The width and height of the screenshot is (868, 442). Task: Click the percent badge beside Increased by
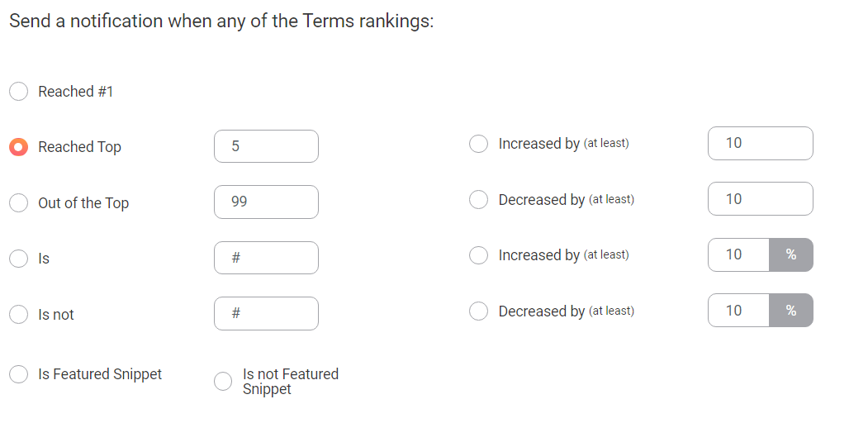click(791, 254)
